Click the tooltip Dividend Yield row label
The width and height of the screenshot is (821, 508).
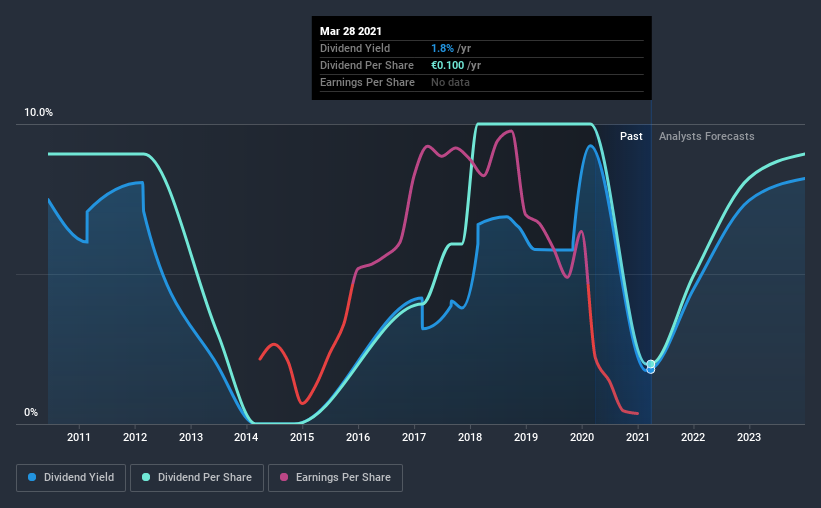355,48
